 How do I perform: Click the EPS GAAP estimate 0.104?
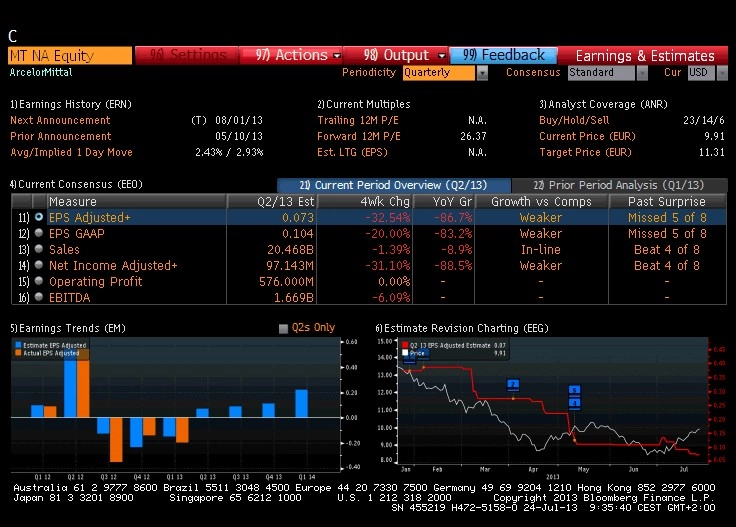298,233
